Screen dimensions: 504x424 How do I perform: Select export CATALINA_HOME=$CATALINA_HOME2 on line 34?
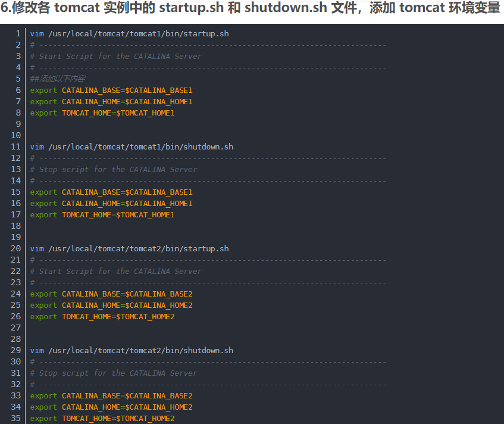[x=111, y=407]
